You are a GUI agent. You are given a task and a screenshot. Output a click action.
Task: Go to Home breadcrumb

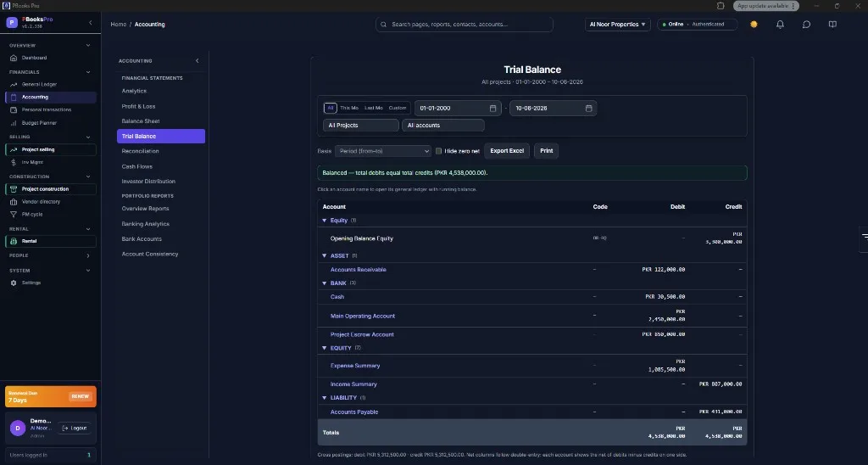[x=118, y=25]
